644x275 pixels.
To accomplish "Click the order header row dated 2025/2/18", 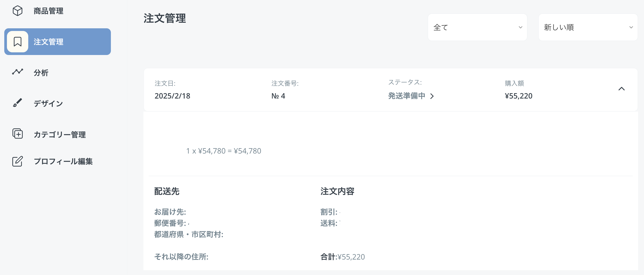I will tap(391, 90).
